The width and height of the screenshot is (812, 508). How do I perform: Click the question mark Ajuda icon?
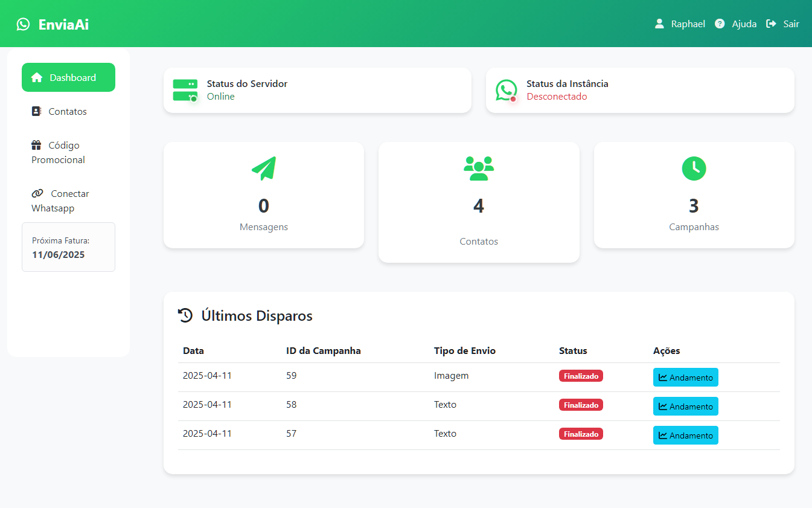pyautogui.click(x=720, y=24)
